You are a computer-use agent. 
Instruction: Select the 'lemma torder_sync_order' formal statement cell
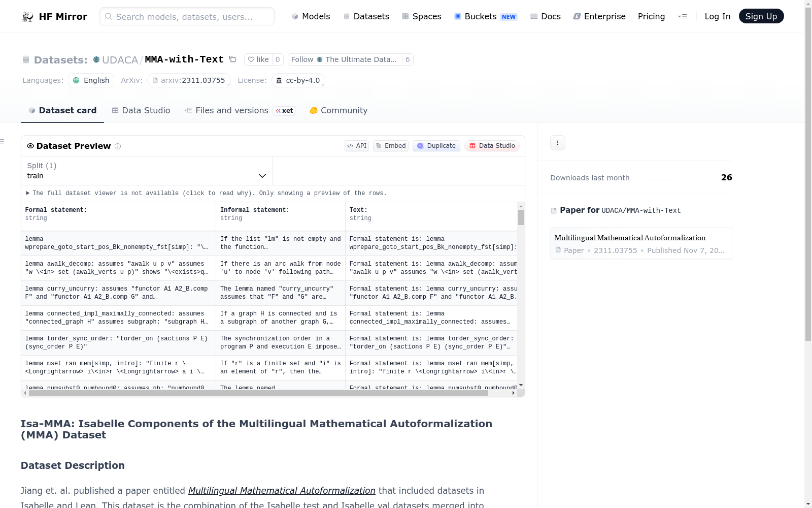click(x=119, y=343)
